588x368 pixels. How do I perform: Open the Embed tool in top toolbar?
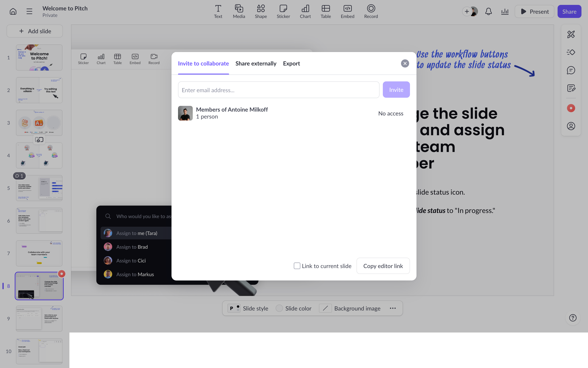pos(347,11)
